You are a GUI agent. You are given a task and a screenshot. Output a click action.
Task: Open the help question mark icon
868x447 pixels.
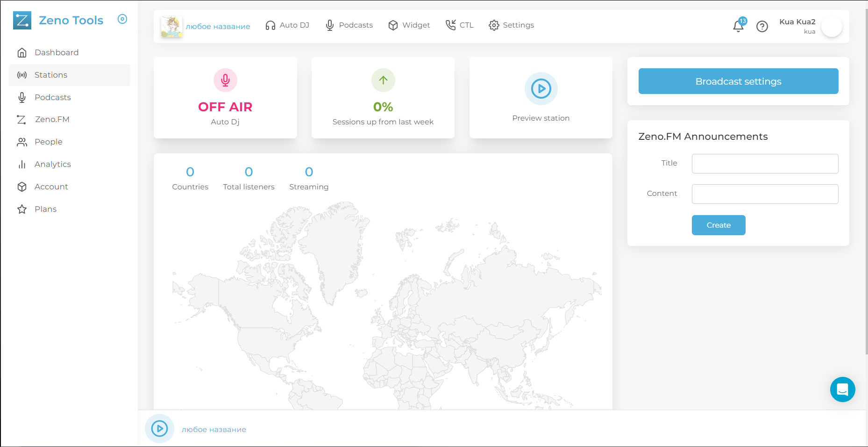[x=762, y=27]
